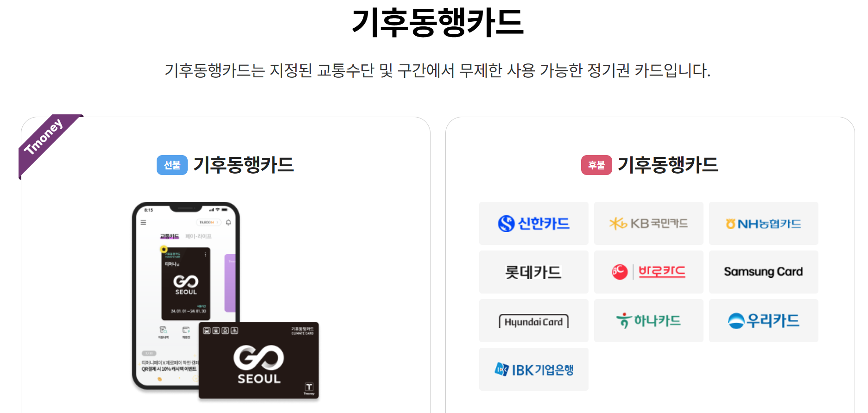Select the Samsung Card tile

[763, 272]
